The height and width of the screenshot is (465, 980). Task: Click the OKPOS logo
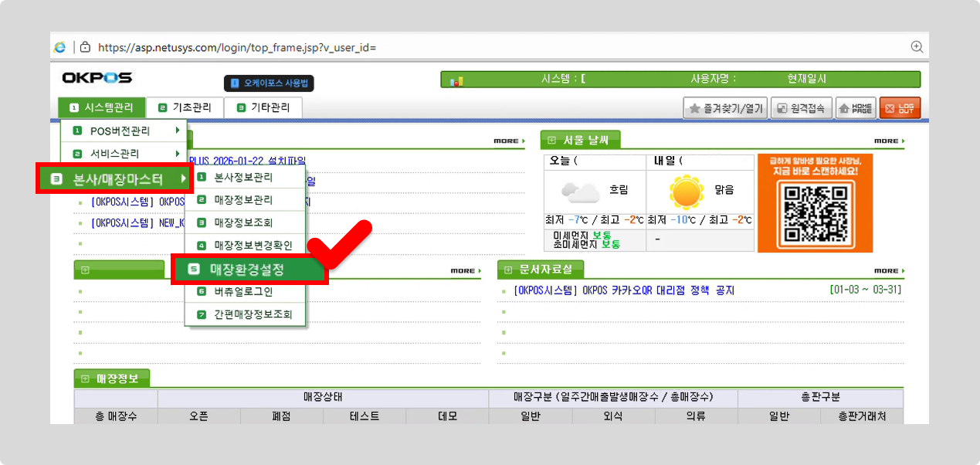click(97, 78)
